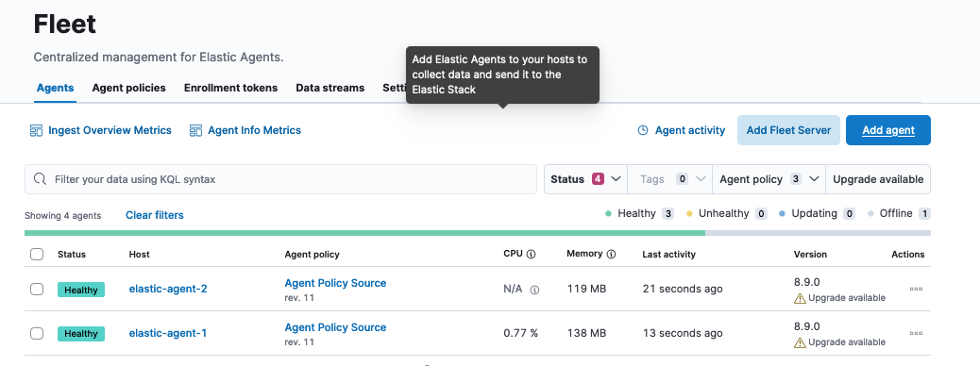Focus the KQL syntax filter field

coord(280,179)
